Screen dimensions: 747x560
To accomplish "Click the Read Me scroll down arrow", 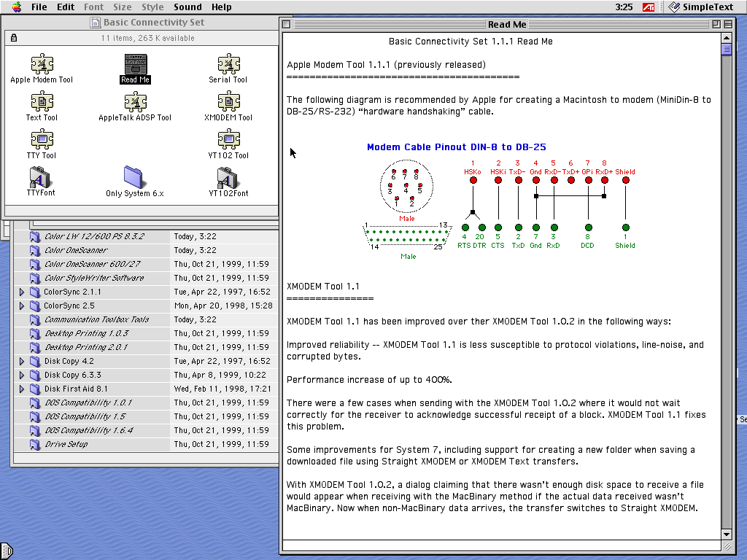I will point(727,534).
